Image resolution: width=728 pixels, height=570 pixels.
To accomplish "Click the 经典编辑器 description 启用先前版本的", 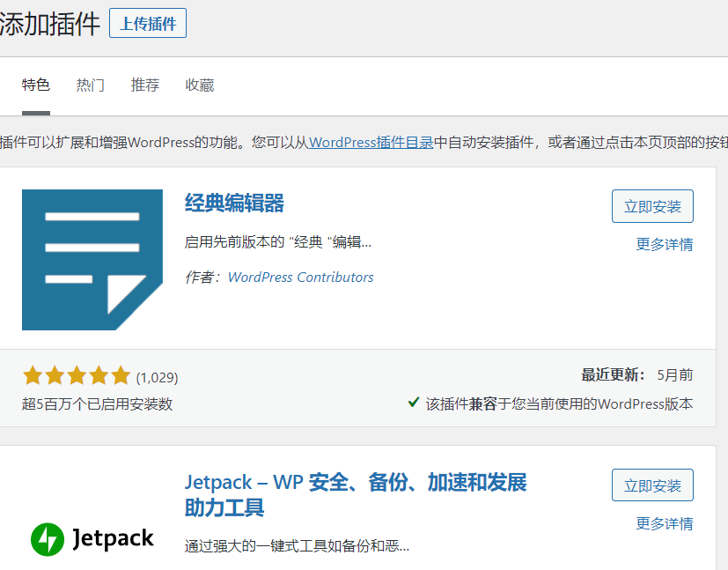I will click(x=277, y=242).
